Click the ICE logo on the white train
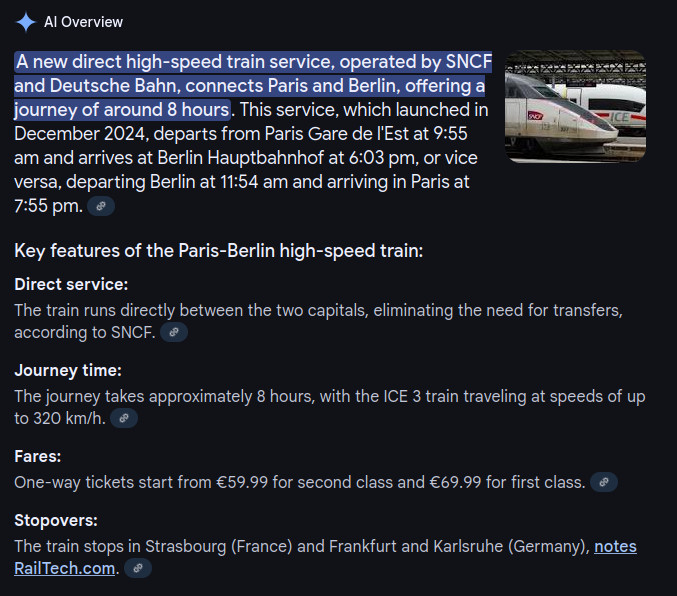This screenshot has height=596, width=677. coord(620,117)
